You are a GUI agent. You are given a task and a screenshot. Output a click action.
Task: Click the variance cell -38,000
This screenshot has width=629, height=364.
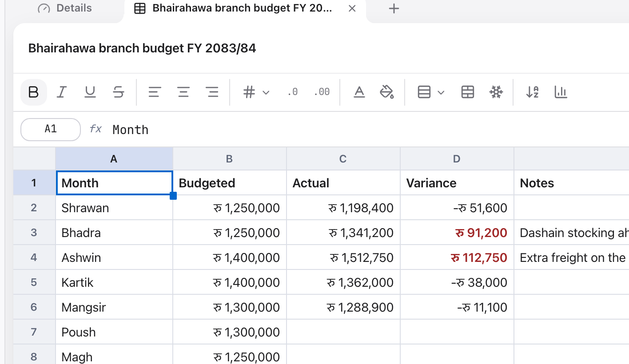pos(457,282)
